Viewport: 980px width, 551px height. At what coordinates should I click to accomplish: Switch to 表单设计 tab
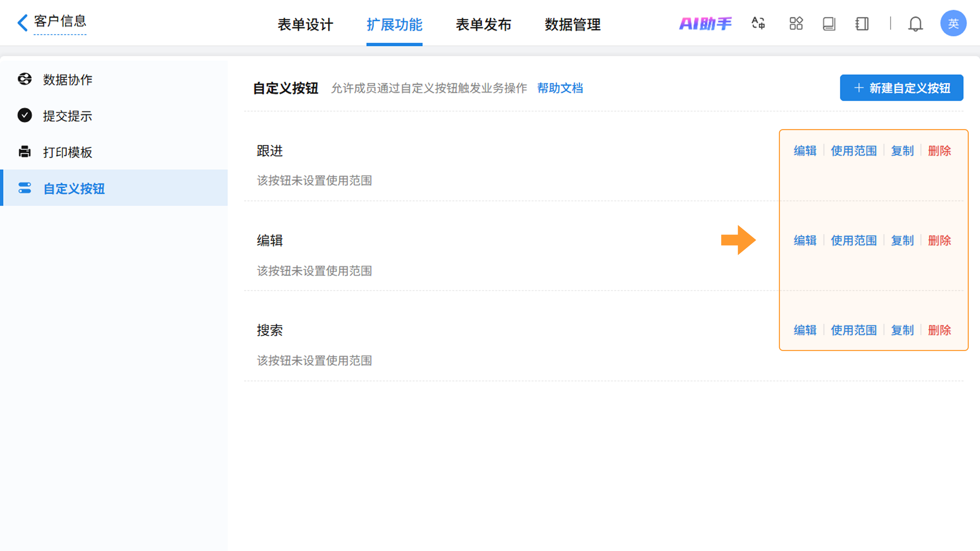pyautogui.click(x=305, y=25)
